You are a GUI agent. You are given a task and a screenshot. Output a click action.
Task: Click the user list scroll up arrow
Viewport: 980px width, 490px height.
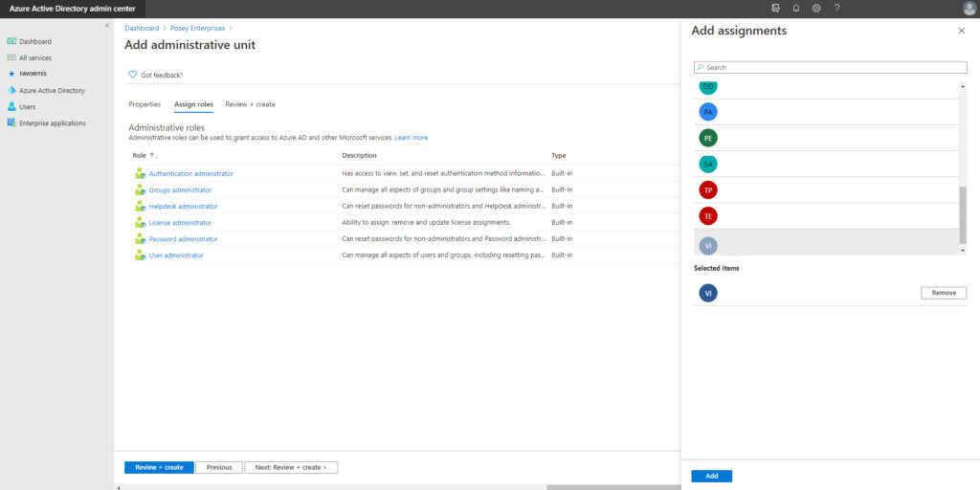coord(963,84)
